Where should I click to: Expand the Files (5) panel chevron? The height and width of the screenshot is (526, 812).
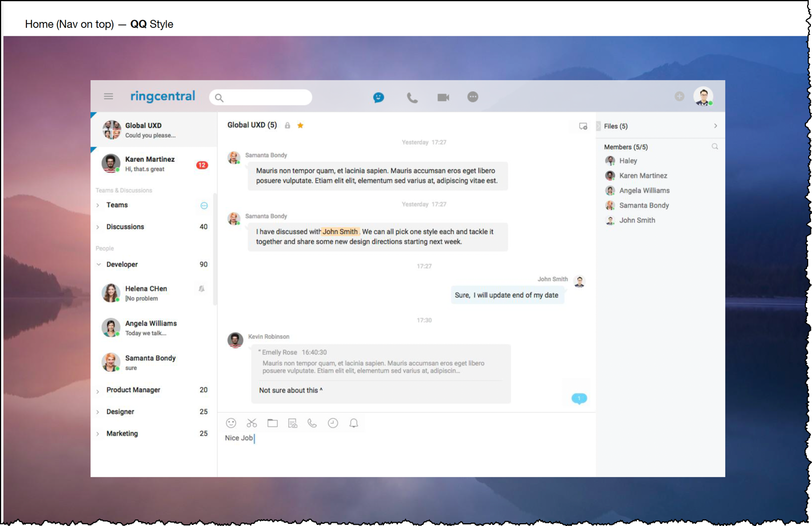point(716,126)
